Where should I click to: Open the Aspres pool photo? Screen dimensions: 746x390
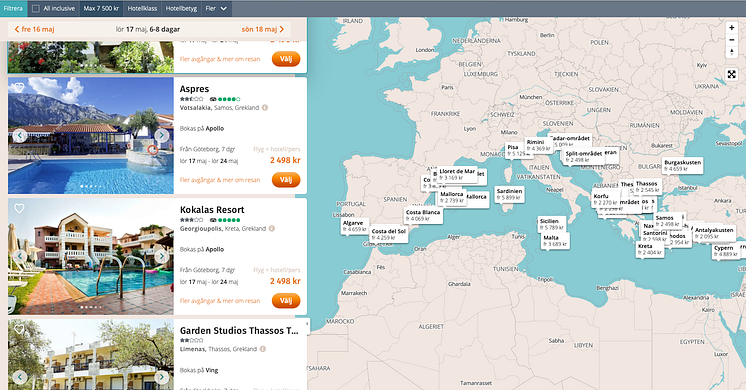click(91, 136)
